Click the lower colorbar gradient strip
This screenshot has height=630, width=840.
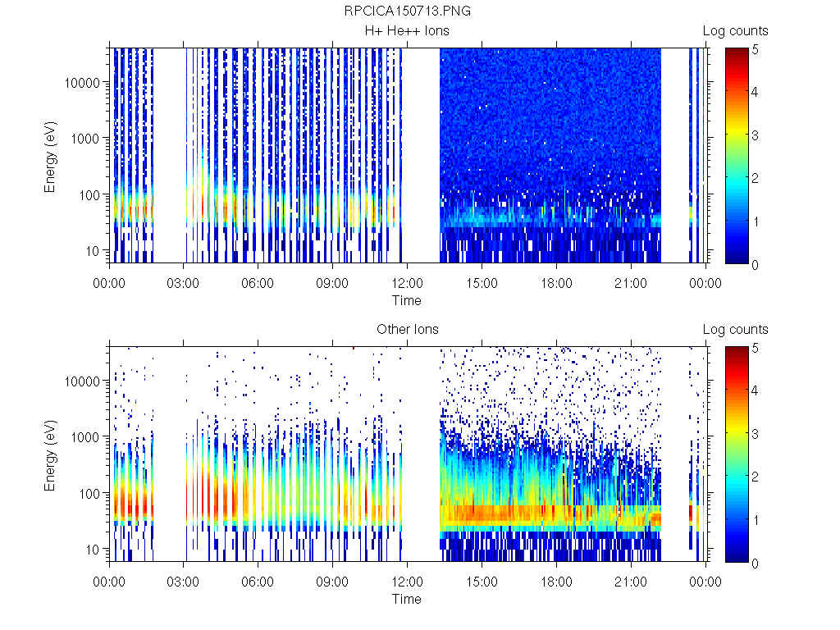(x=737, y=454)
